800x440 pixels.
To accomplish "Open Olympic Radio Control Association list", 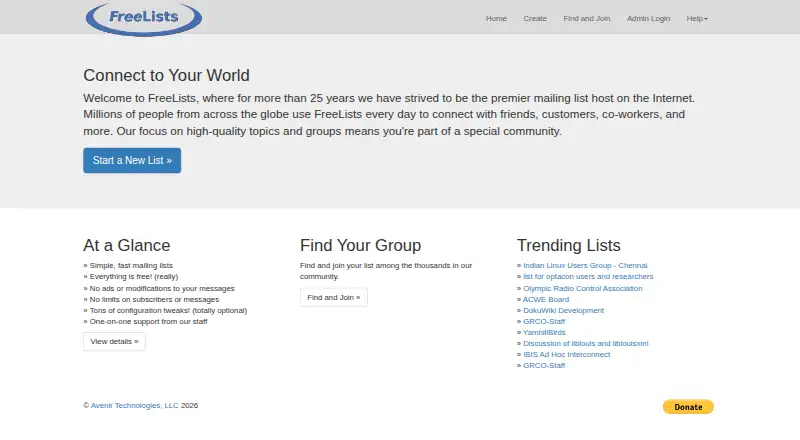I will pyautogui.click(x=583, y=288).
